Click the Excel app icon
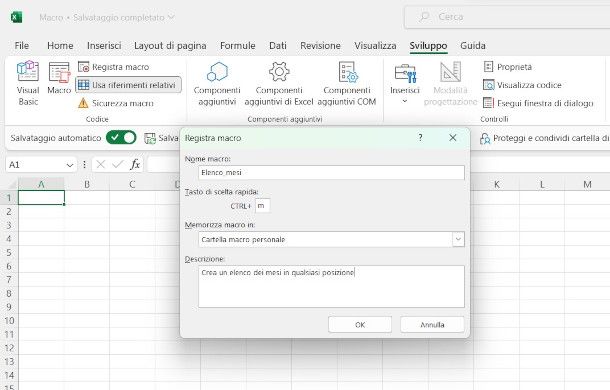610x390 pixels. point(16,18)
